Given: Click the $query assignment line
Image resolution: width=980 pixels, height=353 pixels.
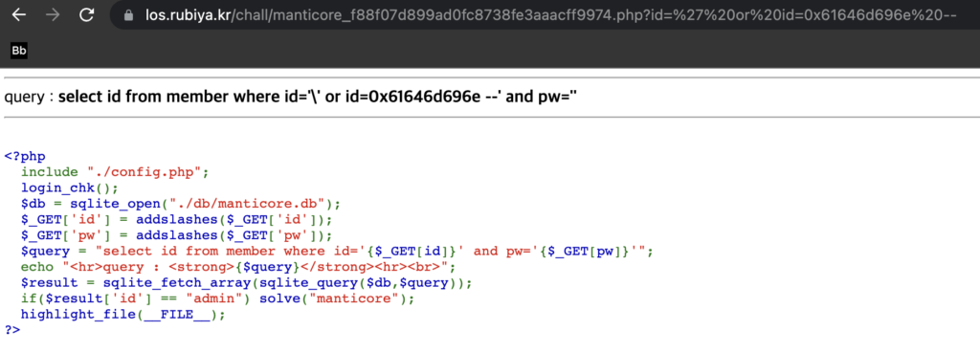Looking at the screenshot, I should [338, 252].
